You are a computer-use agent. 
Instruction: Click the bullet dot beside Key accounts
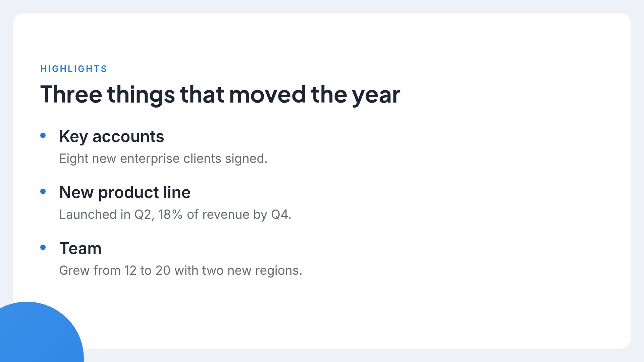[x=43, y=135]
